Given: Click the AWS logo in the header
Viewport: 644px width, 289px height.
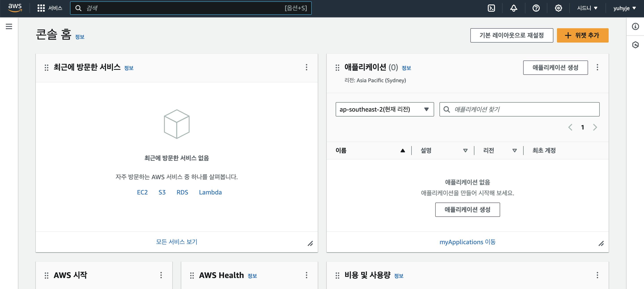Looking at the screenshot, I should 15,8.
